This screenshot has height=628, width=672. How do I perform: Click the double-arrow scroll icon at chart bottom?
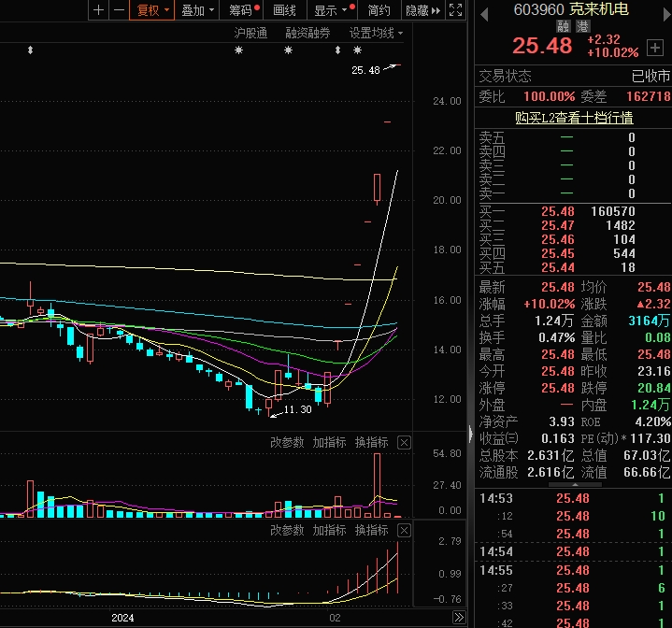click(458, 618)
